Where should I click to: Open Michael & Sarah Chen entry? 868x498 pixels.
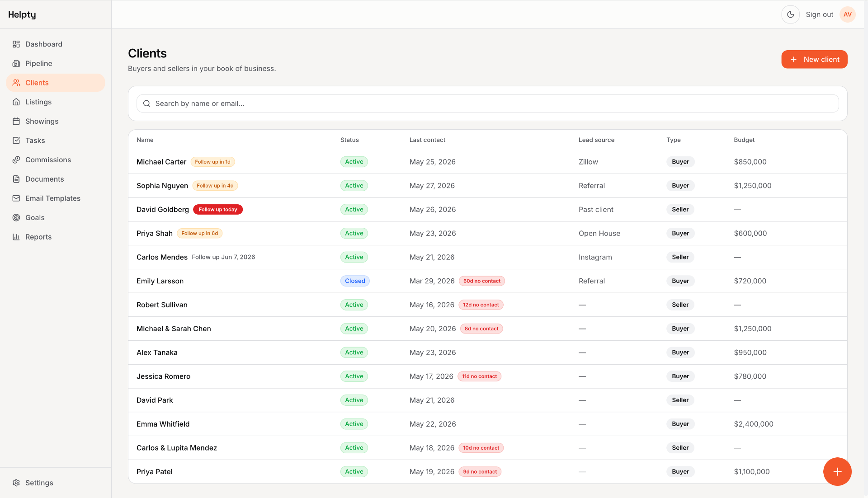tap(174, 329)
